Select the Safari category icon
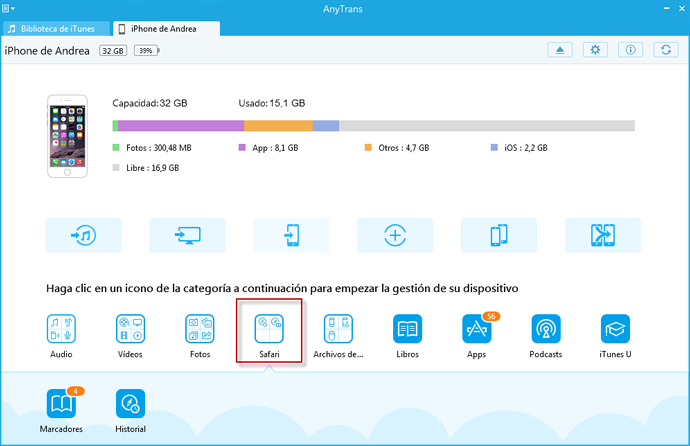The height and width of the screenshot is (446, 690). [269, 329]
